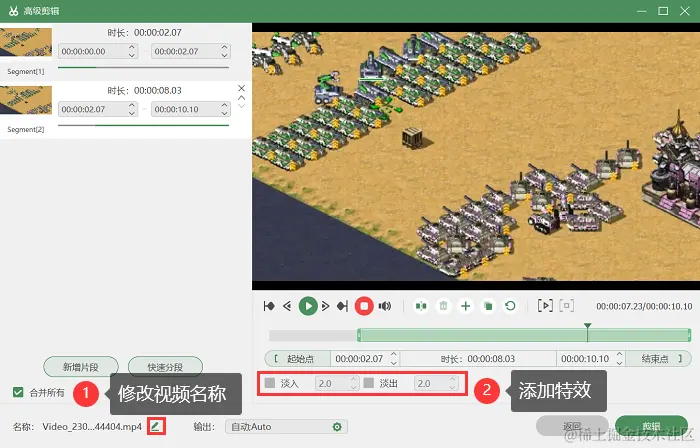Move Segment[2] up in the list

[x=242, y=98]
